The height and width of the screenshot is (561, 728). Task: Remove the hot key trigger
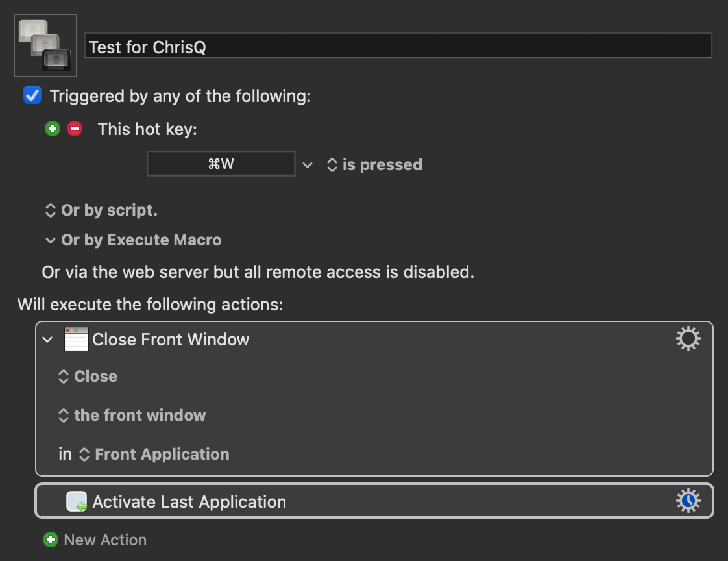(x=75, y=129)
